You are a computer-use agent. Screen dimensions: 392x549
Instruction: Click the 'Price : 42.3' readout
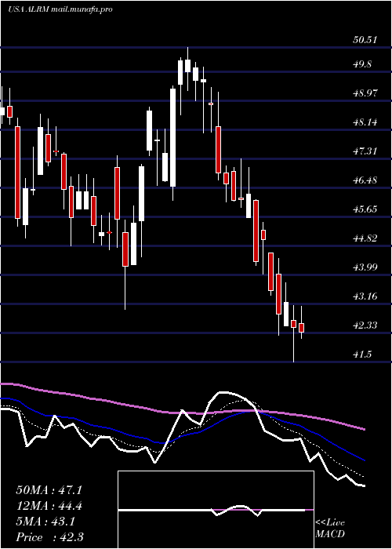49,537
